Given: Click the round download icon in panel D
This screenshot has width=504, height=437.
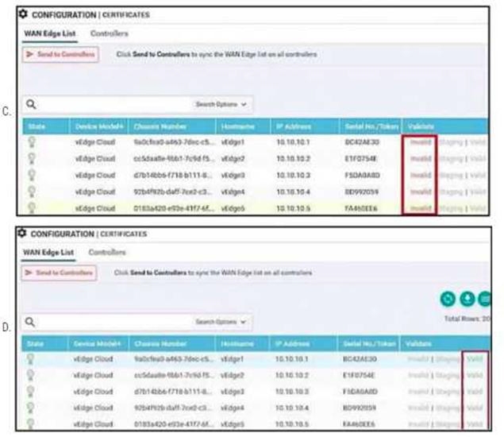Looking at the screenshot, I should [467, 299].
